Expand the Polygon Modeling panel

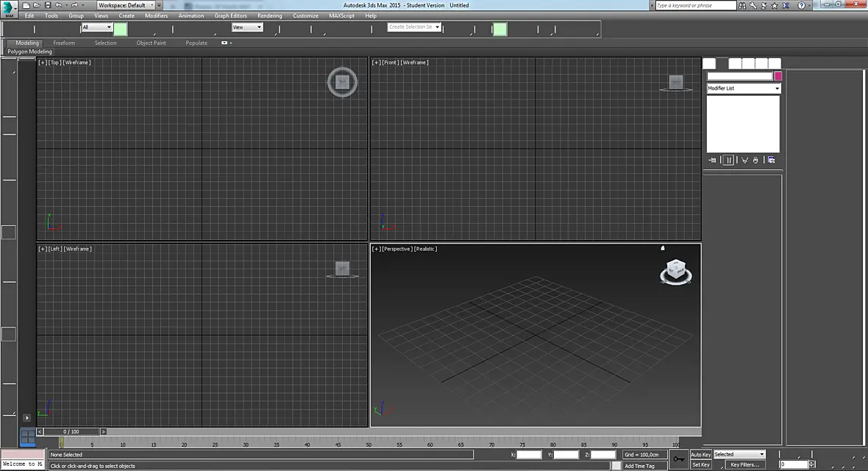[x=29, y=52]
